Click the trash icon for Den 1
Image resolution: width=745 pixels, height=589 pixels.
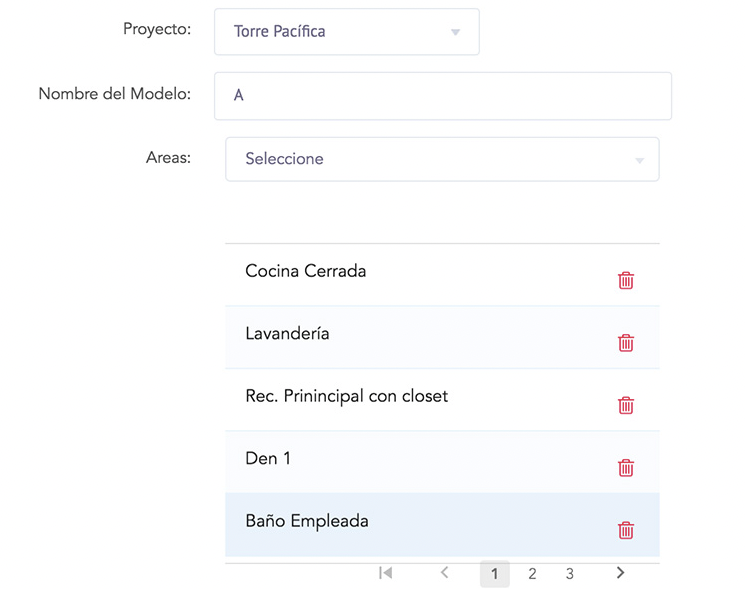pyautogui.click(x=626, y=467)
